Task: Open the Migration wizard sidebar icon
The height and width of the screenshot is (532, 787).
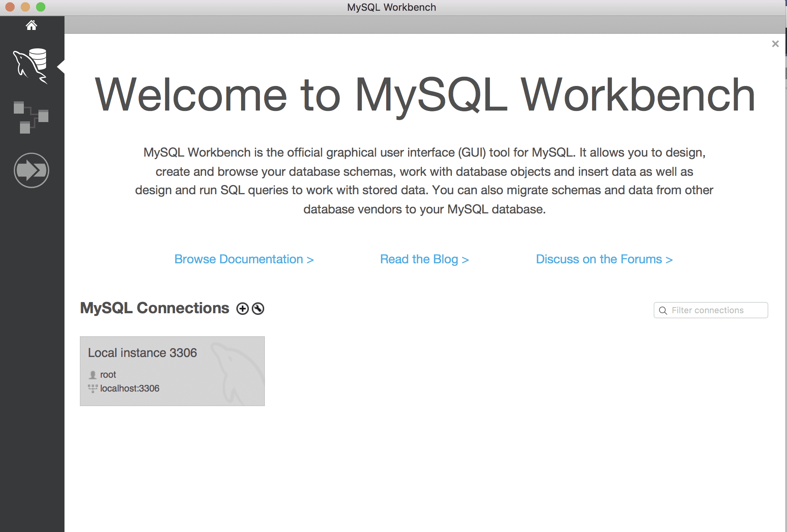Action: point(31,170)
